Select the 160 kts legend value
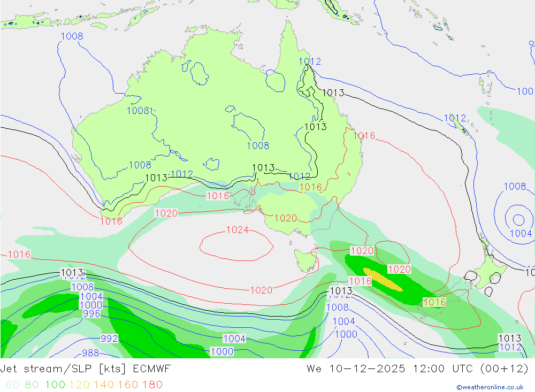Screen dimensions: 535x392 click(128, 385)
